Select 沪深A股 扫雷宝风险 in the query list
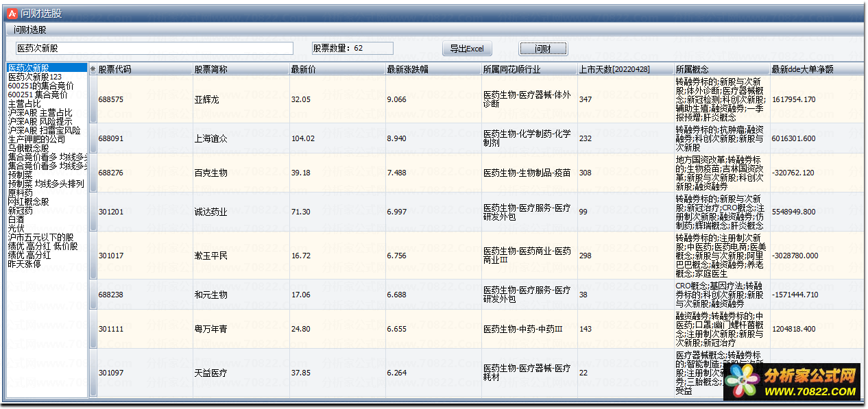The width and height of the screenshot is (868, 409). coord(44,130)
